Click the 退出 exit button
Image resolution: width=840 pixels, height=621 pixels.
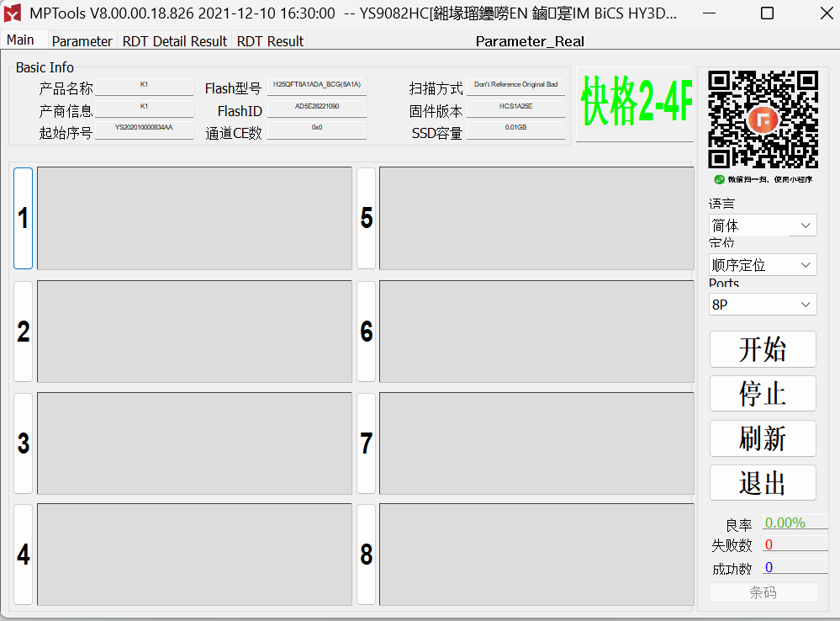click(762, 482)
